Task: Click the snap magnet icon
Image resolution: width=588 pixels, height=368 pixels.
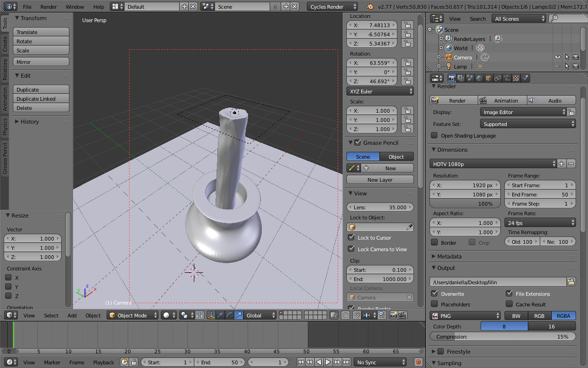Action: [356, 315]
